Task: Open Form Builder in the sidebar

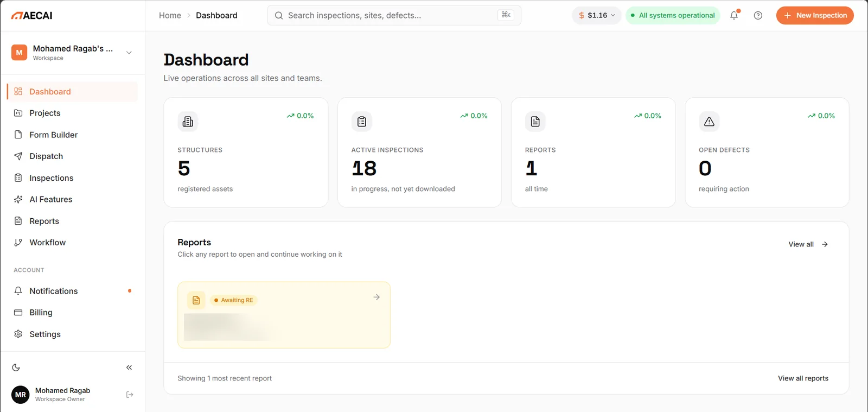Action: (x=72, y=135)
